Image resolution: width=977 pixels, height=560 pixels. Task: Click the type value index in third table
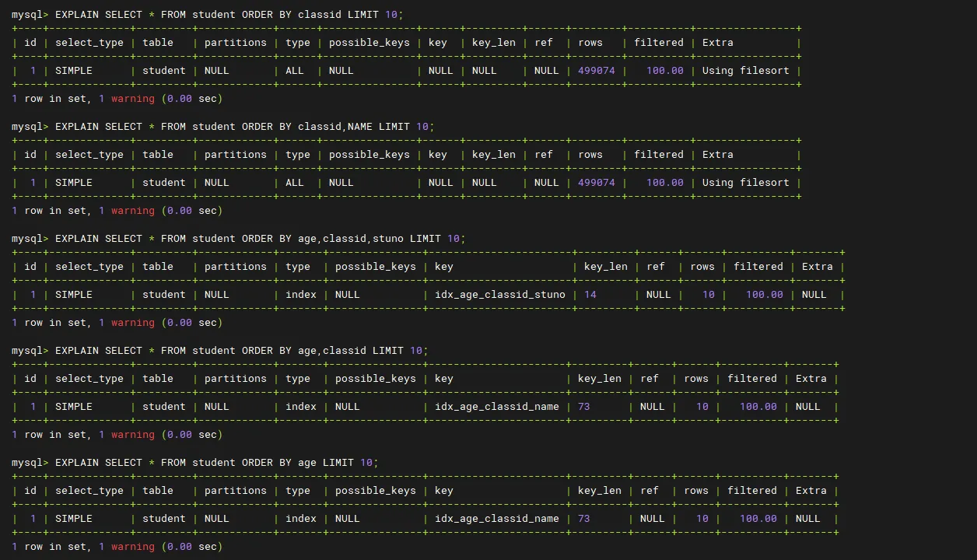pos(300,295)
